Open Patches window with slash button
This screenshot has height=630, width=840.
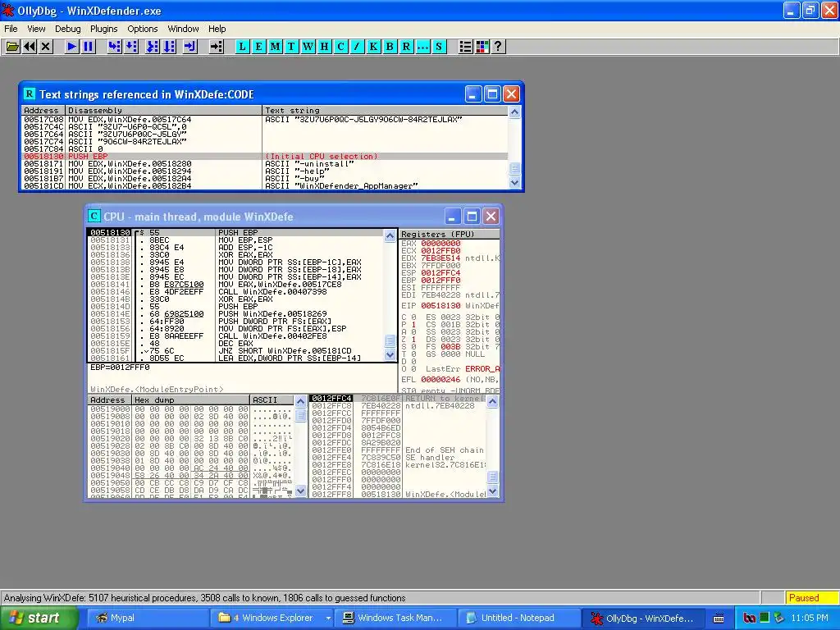357,47
